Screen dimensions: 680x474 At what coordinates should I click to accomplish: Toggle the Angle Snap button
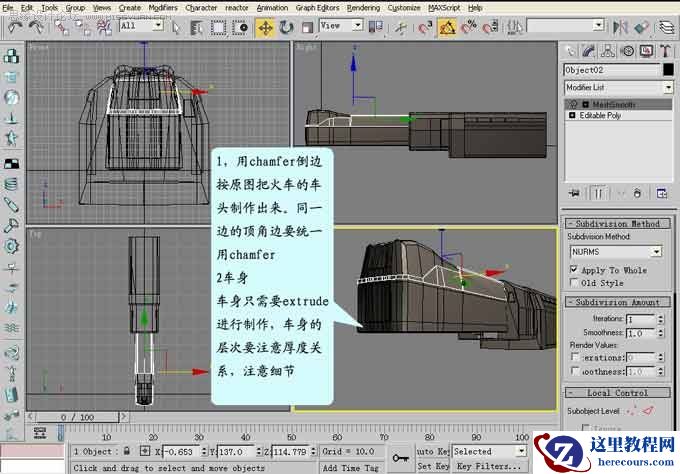coord(447,27)
